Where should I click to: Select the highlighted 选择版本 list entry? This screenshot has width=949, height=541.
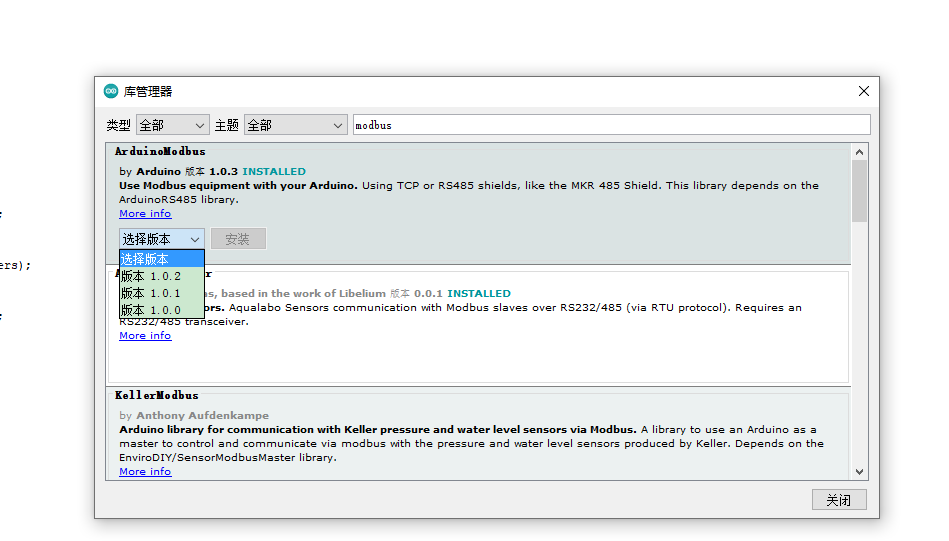coord(162,259)
